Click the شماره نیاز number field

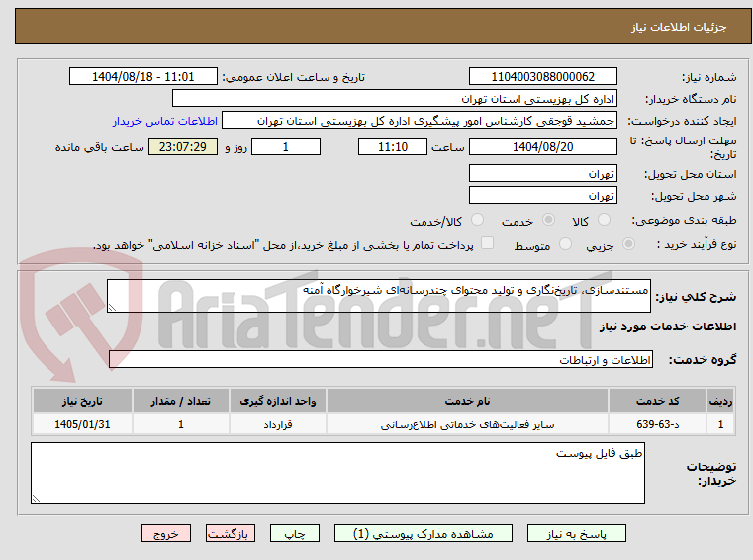(542, 77)
